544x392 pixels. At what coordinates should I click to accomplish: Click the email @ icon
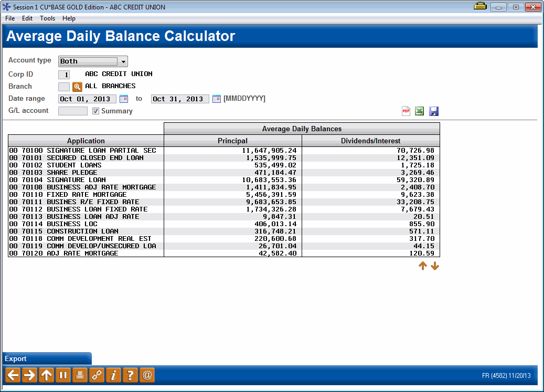click(147, 375)
